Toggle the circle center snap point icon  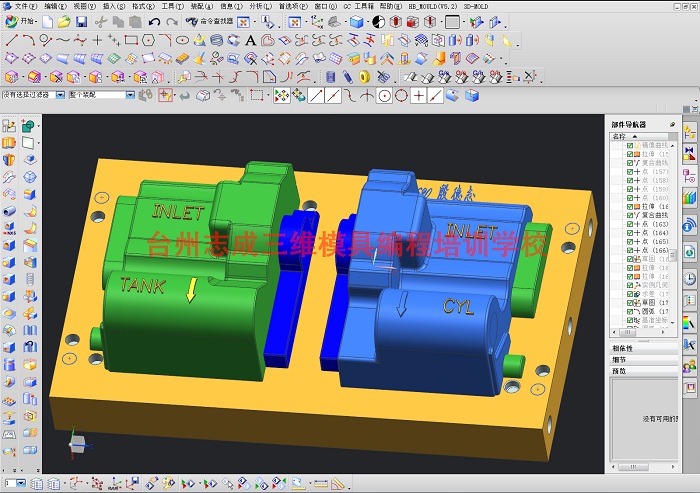point(384,96)
